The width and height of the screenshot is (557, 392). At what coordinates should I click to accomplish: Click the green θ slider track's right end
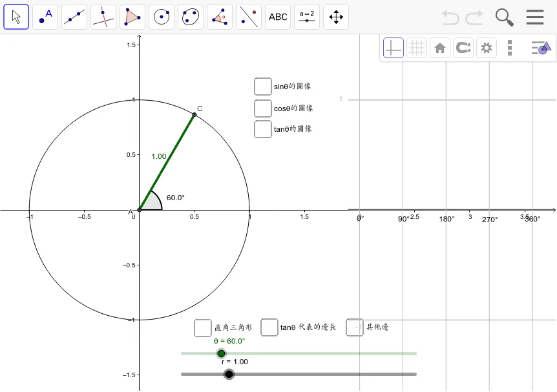(415, 354)
